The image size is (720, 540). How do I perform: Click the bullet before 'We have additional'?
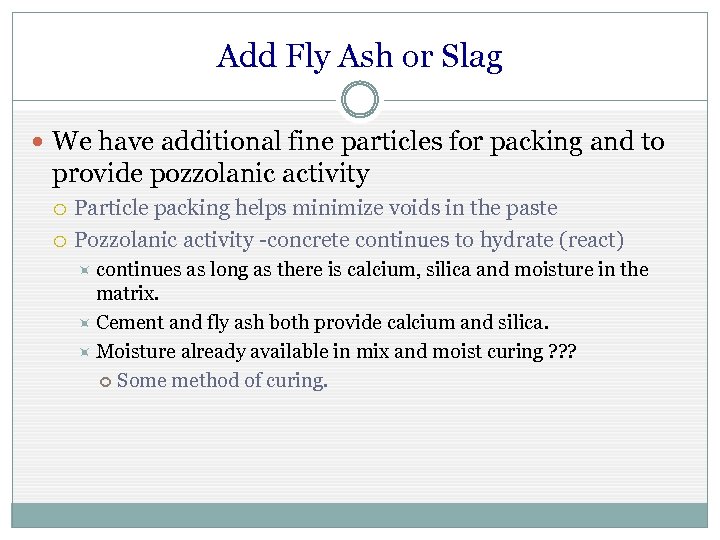pos(38,143)
